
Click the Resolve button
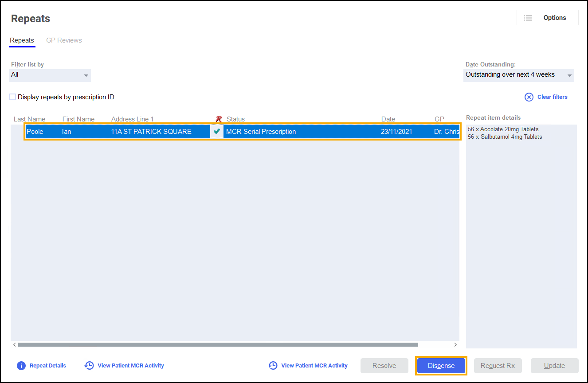(x=384, y=366)
